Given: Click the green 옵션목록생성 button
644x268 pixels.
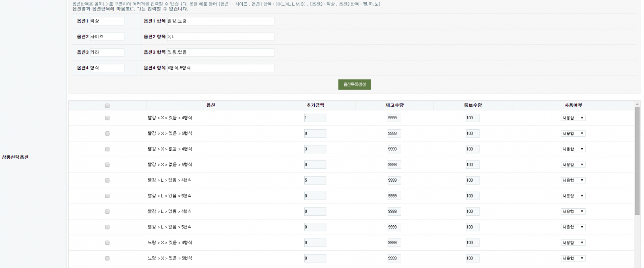Looking at the screenshot, I should 354,85.
